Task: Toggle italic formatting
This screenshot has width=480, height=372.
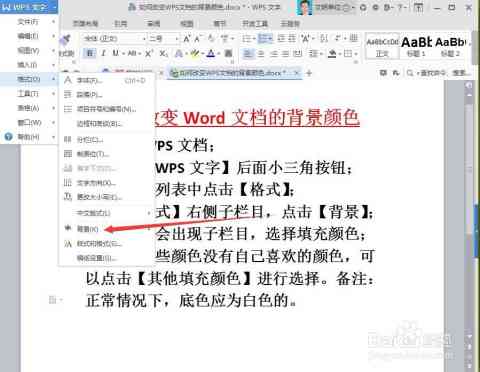Action: pyautogui.click(x=103, y=53)
